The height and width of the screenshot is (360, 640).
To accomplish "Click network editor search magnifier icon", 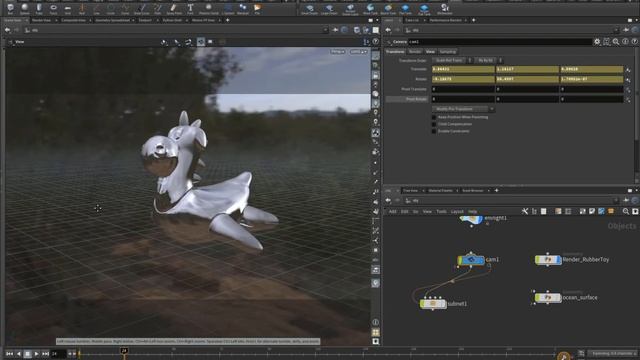I will 626,211.
